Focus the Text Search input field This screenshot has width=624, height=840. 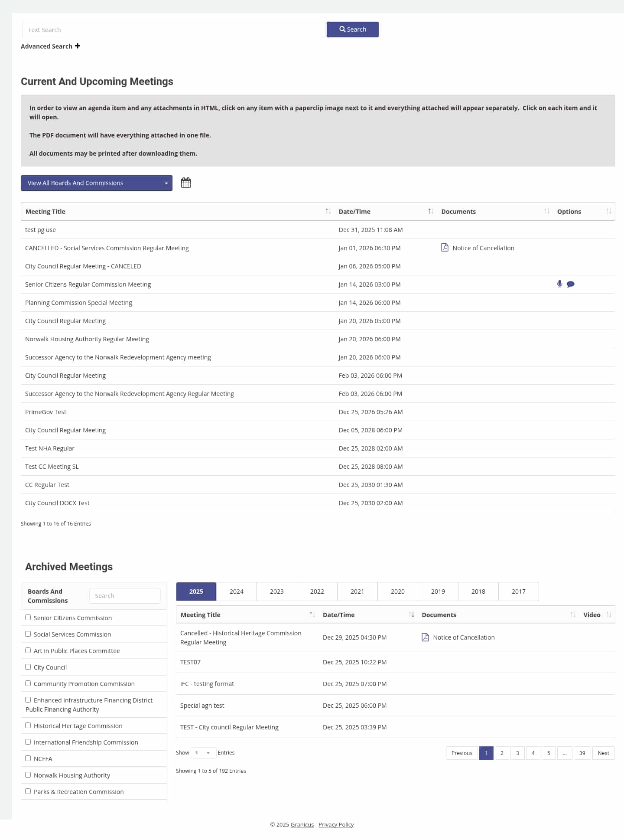[173, 29]
